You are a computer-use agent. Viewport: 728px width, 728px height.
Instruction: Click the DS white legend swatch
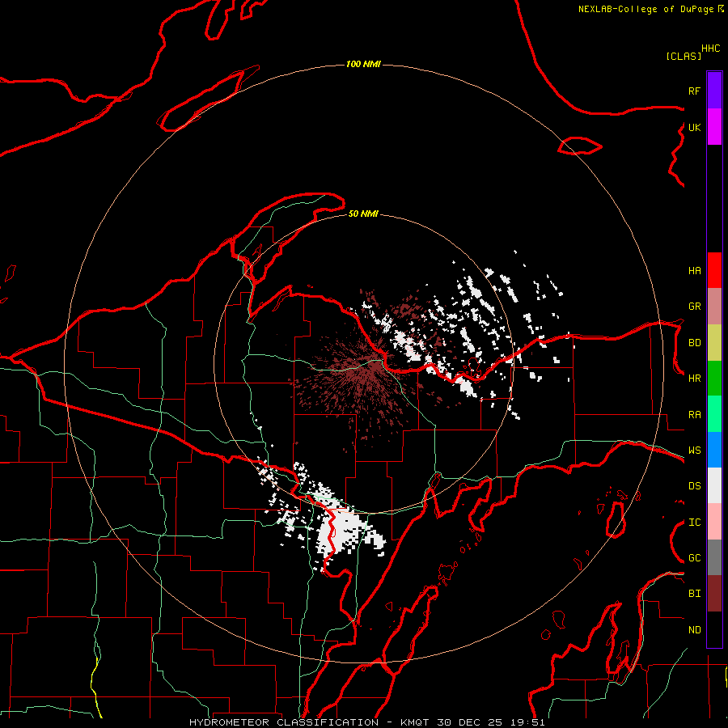pos(714,485)
